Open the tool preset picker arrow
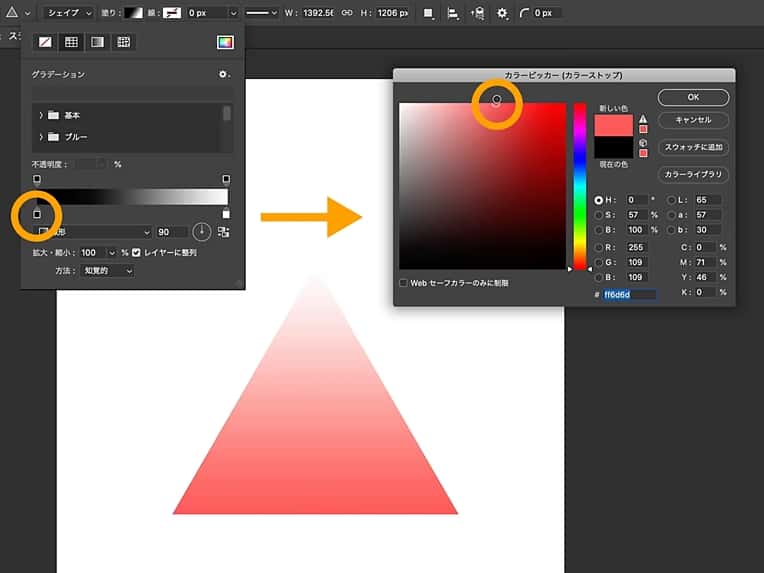The height and width of the screenshot is (573, 764). (x=27, y=13)
